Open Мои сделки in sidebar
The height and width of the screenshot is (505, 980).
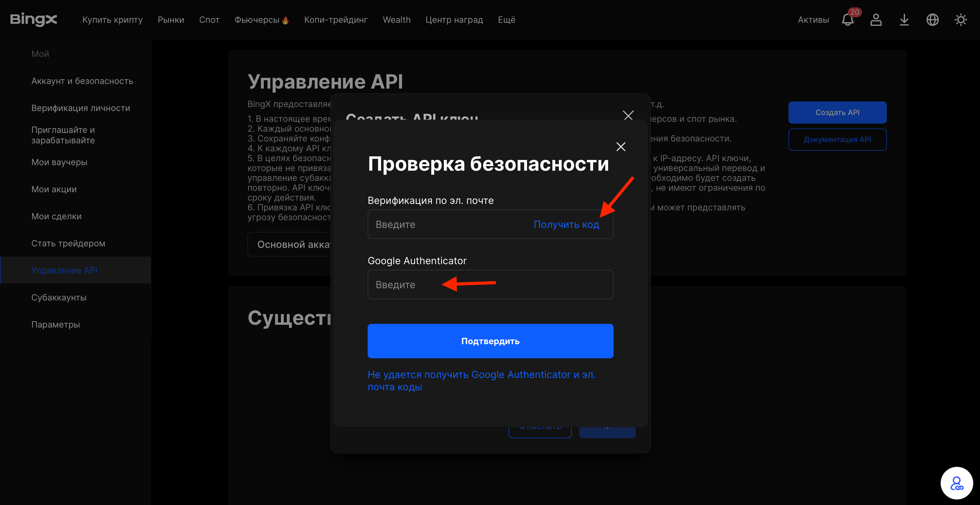pyautogui.click(x=56, y=216)
